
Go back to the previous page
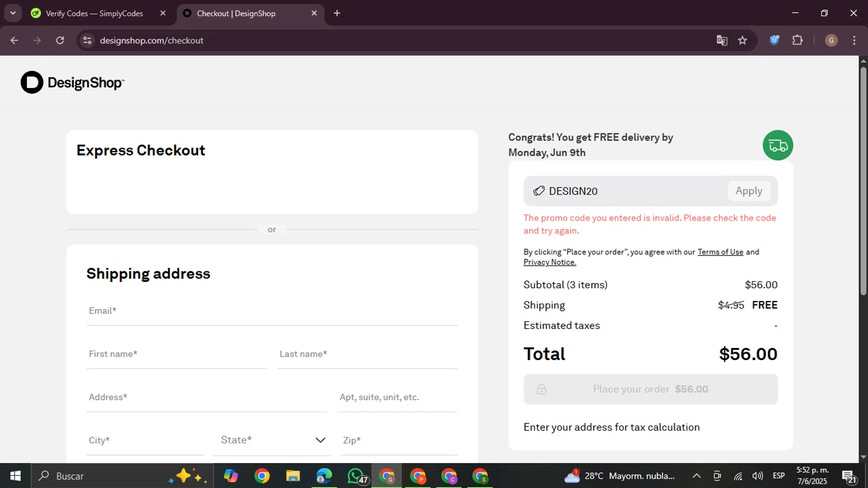click(14, 41)
